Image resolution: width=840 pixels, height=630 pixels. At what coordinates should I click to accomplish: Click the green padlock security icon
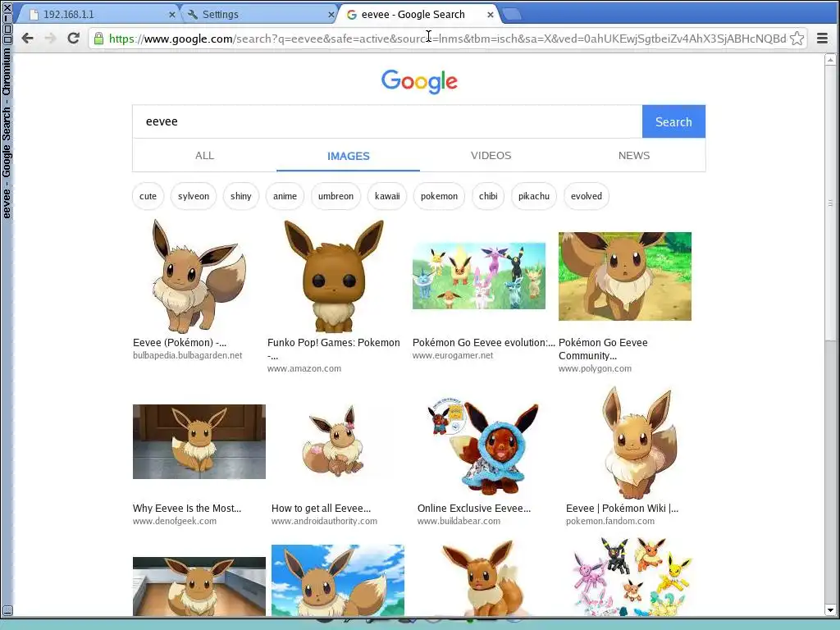[98, 38]
